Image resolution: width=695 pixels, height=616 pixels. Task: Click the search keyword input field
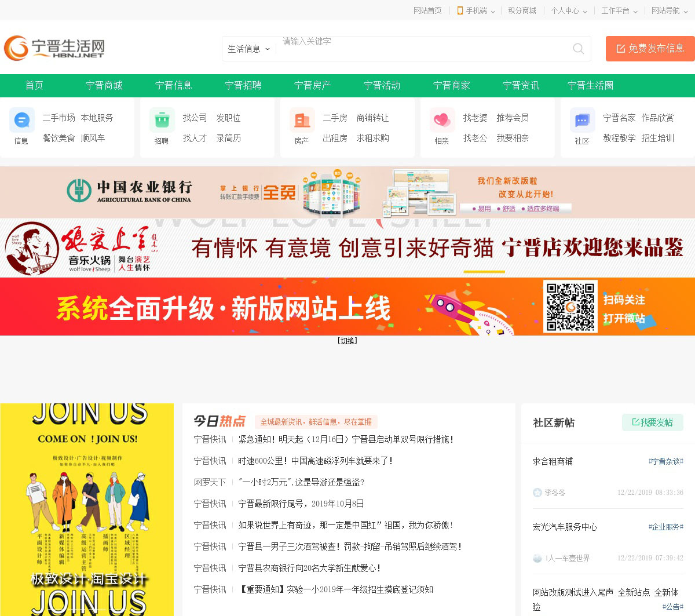pos(421,49)
